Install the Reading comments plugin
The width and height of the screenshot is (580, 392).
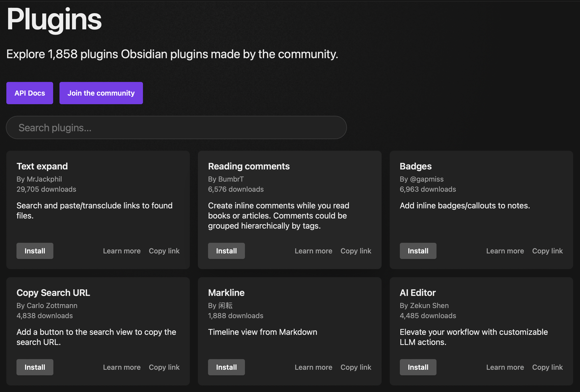coord(226,251)
